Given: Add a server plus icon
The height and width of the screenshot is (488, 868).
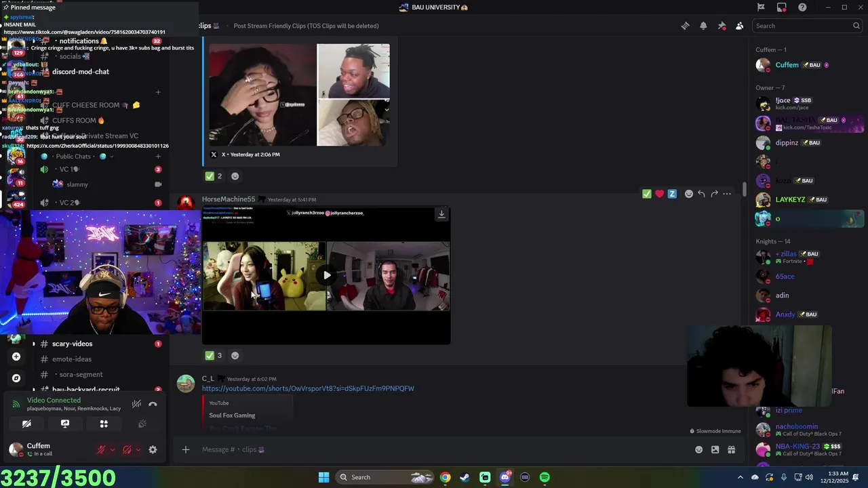Looking at the screenshot, I should [x=16, y=357].
